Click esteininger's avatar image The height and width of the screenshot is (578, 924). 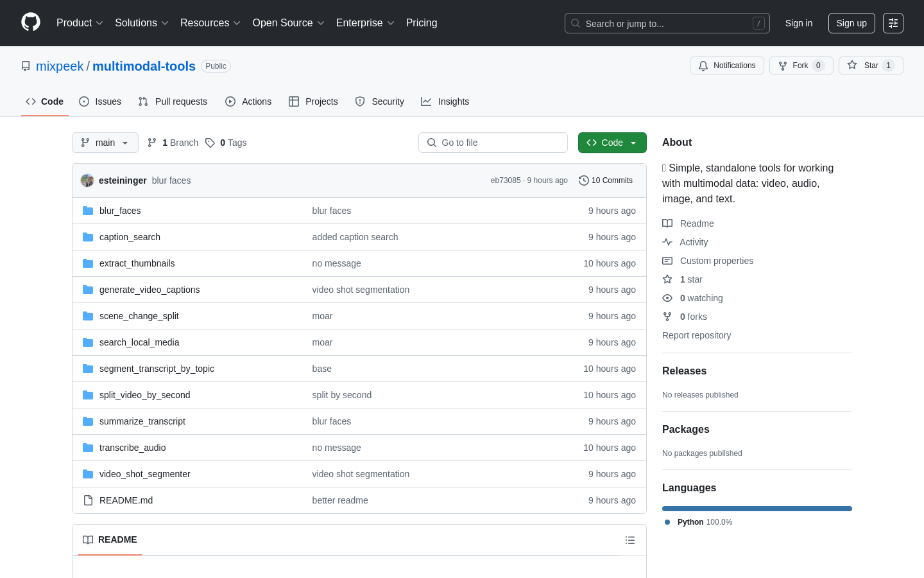(x=87, y=180)
